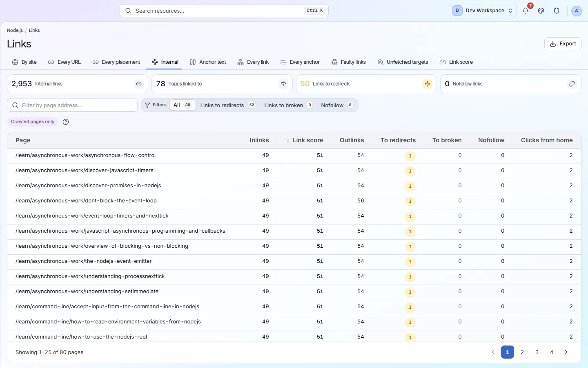Screen dimensions: 588x368
Task: Click the signpost icon in Pages linked to card
Action: pyautogui.click(x=283, y=84)
